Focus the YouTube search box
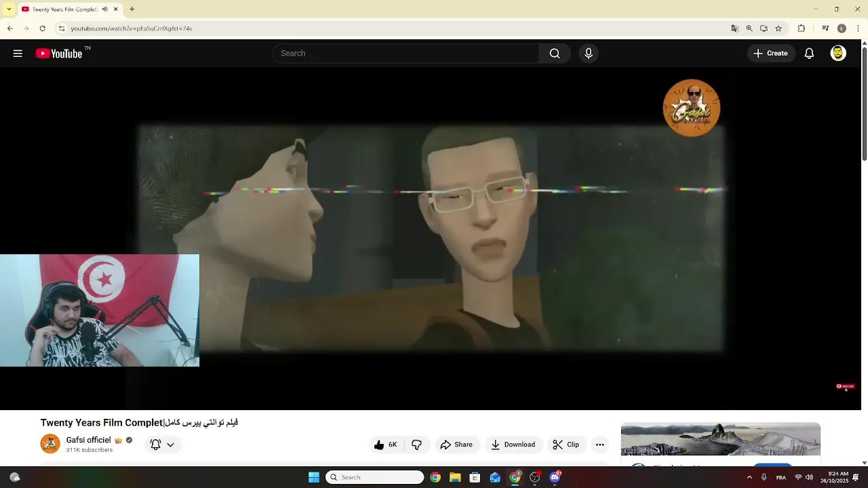The image size is (868, 488). pos(406,54)
